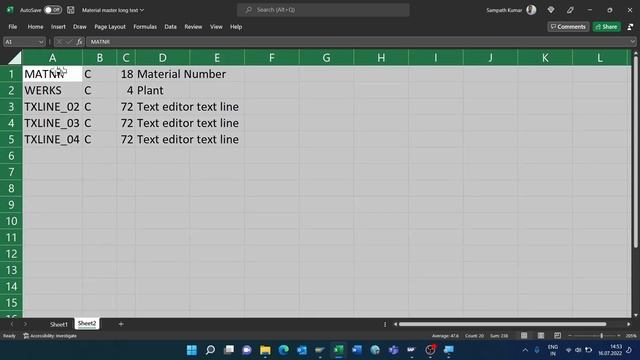Select cell containing WERKS
The height and width of the screenshot is (360, 640).
click(x=52, y=91)
